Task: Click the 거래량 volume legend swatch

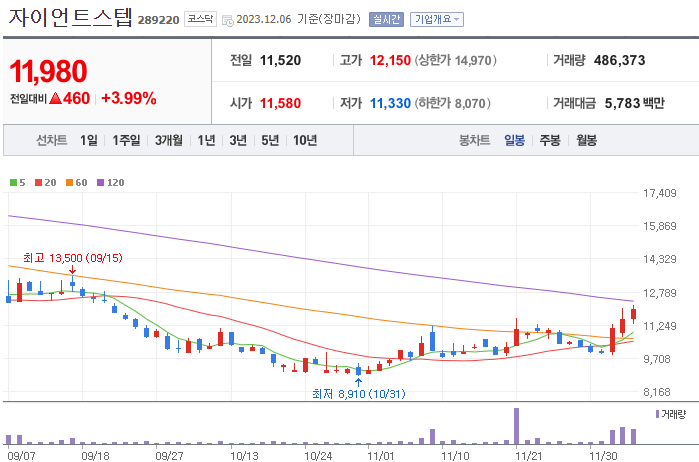Action: click(657, 414)
